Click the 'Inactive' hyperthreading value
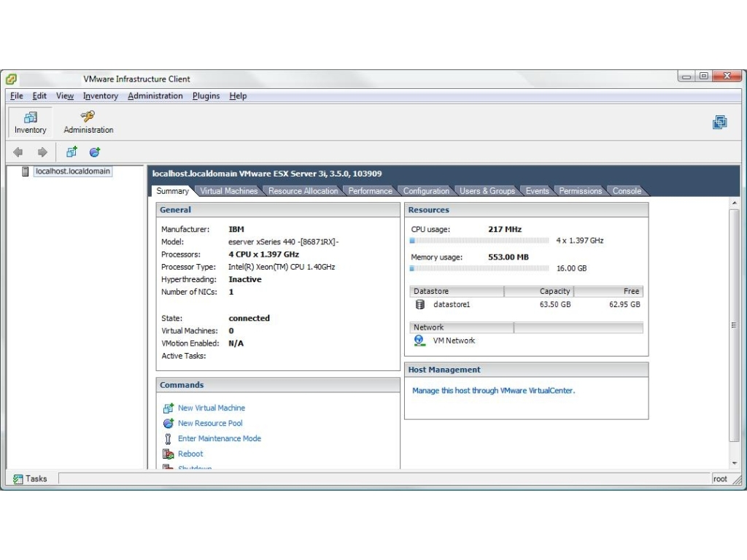Image resolution: width=747 pixels, height=560 pixels. tap(245, 279)
